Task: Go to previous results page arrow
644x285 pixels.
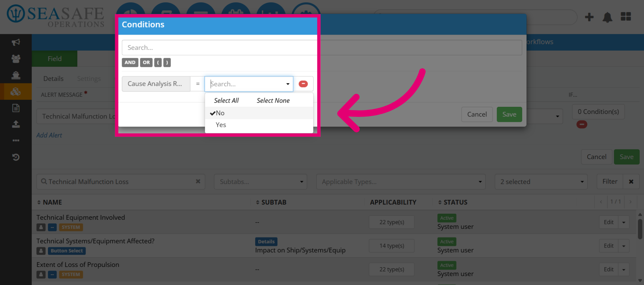Action: click(x=601, y=202)
